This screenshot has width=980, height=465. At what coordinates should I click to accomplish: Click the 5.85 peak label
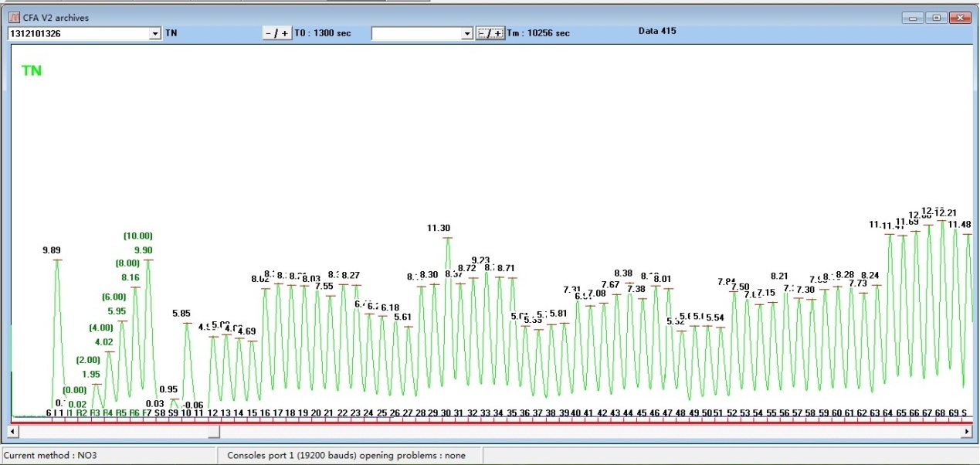point(181,314)
